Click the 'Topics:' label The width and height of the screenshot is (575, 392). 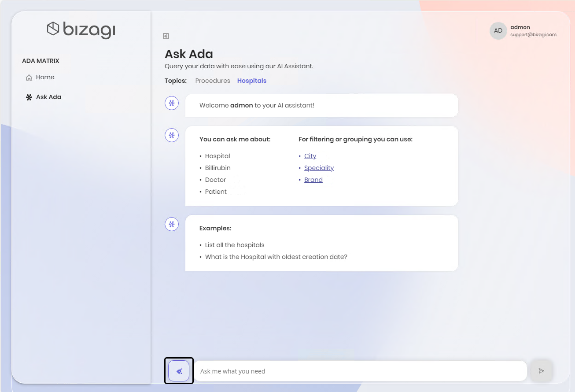click(176, 81)
